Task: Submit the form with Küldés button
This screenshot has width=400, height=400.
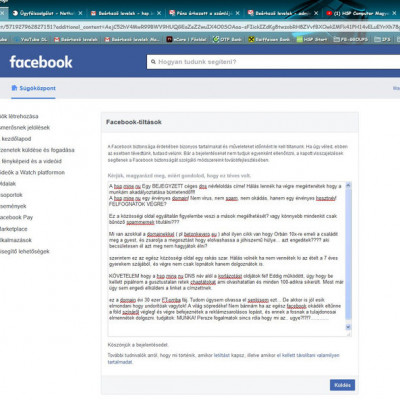Action: click(x=342, y=385)
